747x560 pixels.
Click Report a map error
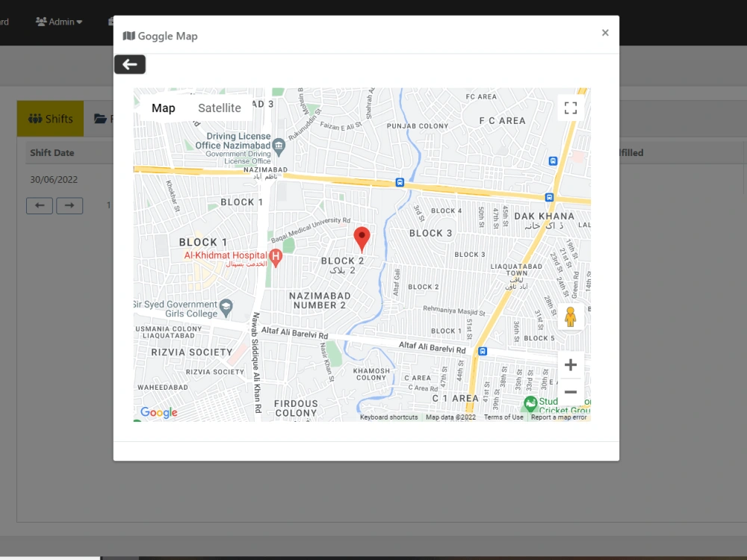click(x=558, y=417)
